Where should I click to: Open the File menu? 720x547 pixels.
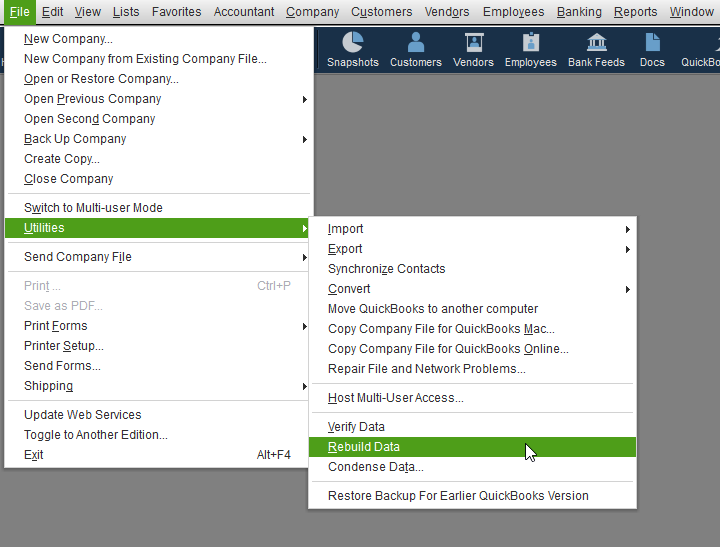(20, 11)
